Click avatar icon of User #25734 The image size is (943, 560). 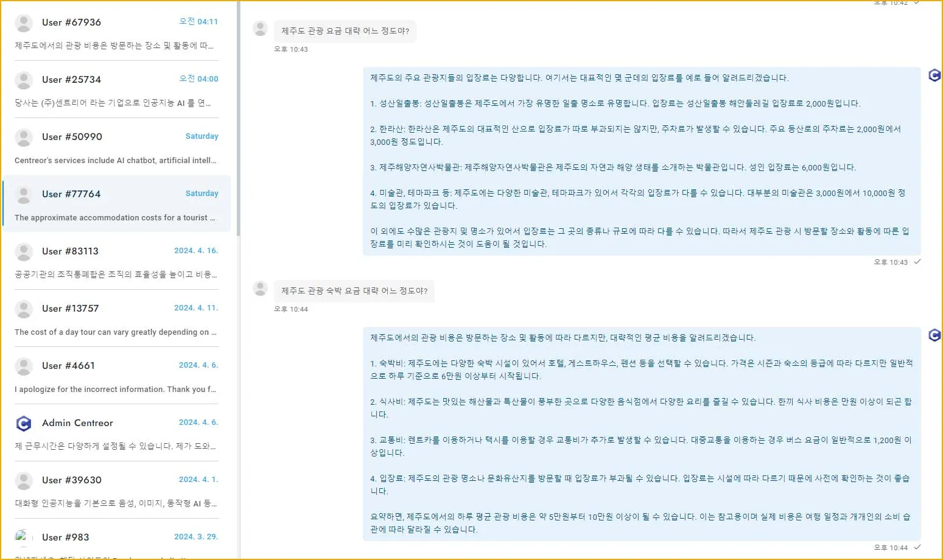click(x=24, y=80)
